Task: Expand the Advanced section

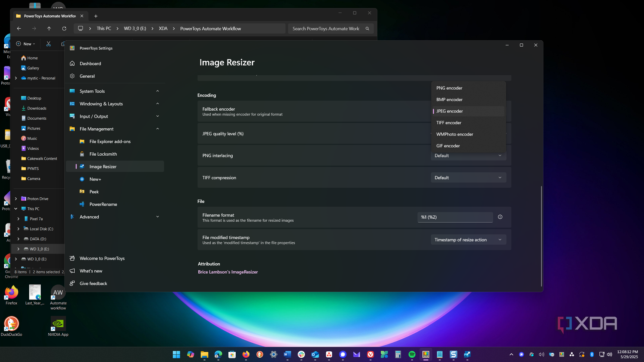Action: pyautogui.click(x=158, y=217)
